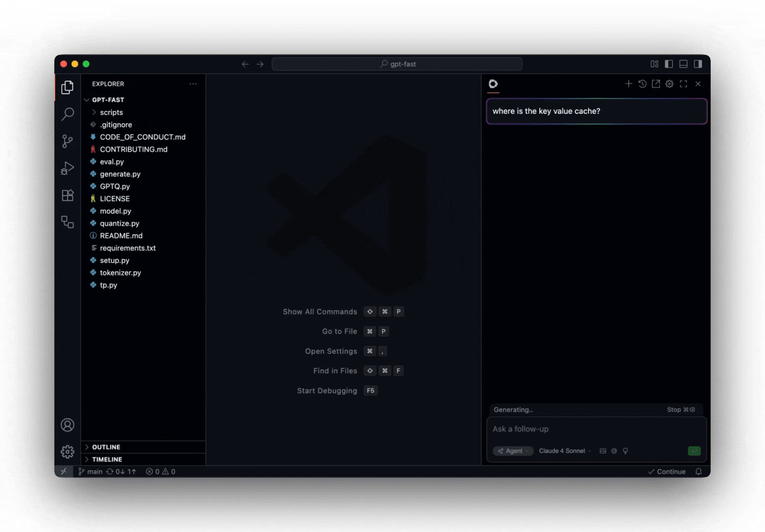The width and height of the screenshot is (765, 532).
Task: Click the lightbulb icon in chat input
Action: tap(626, 451)
